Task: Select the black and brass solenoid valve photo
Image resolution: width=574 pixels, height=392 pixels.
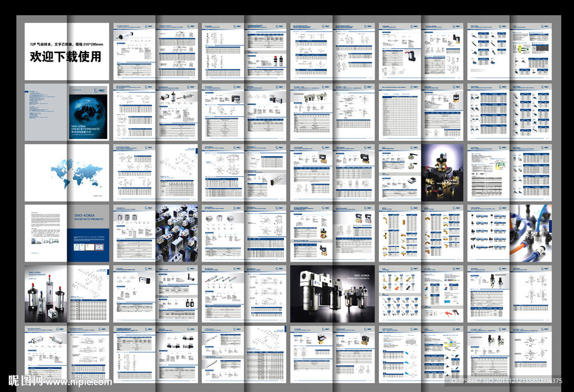Action: [443, 172]
